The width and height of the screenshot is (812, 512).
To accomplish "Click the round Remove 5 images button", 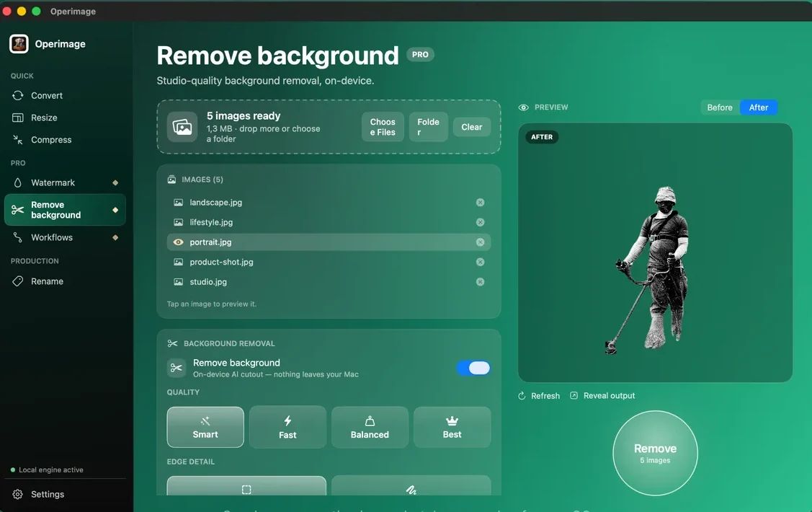I will (x=655, y=454).
